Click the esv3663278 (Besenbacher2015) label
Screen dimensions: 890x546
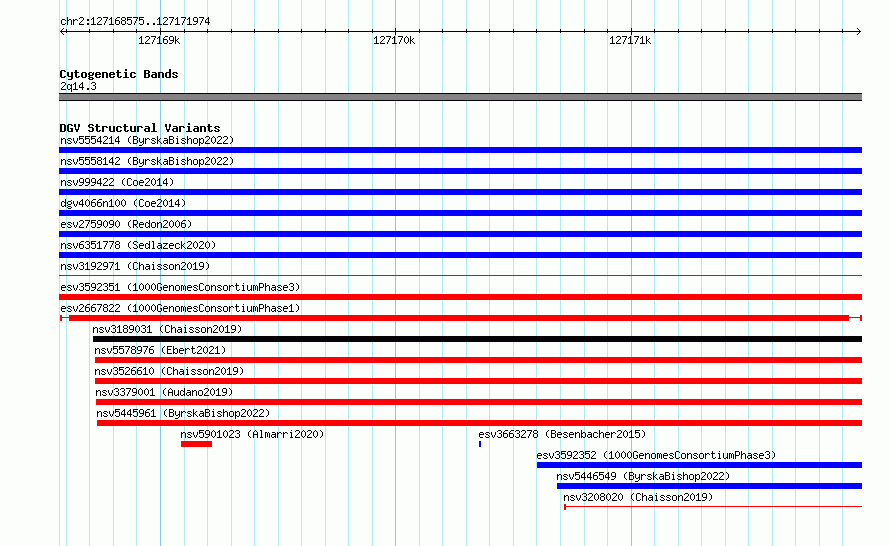[562, 434]
